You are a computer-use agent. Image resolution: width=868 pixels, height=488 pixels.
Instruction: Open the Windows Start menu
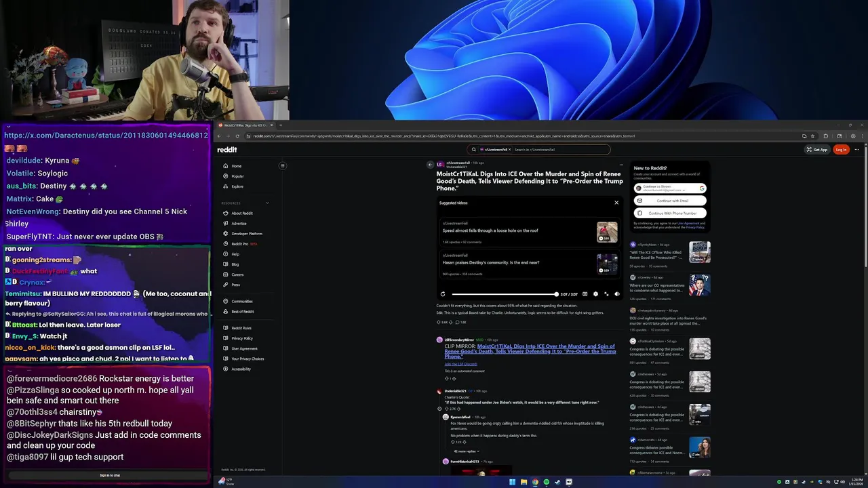coord(512,482)
